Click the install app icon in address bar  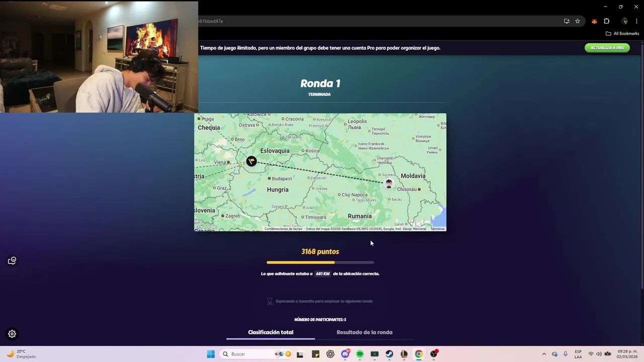(567, 21)
